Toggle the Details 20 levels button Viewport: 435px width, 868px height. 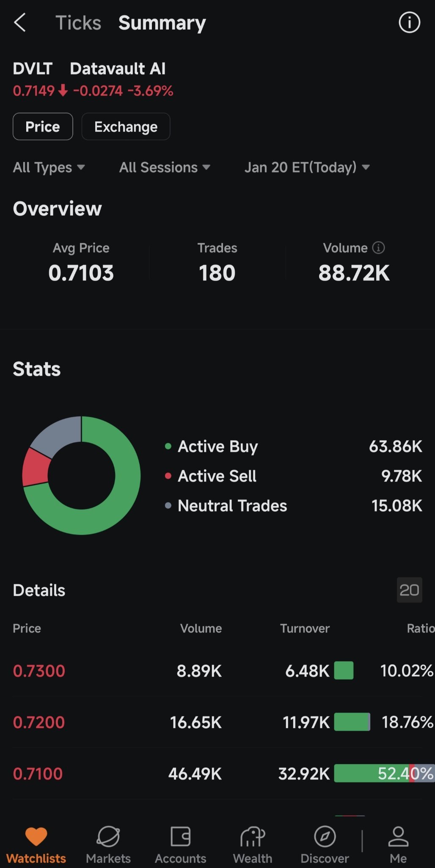click(x=409, y=590)
